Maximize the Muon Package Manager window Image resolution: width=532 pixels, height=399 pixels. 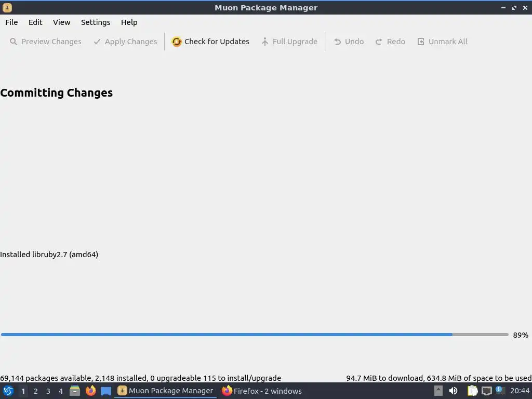514,7
